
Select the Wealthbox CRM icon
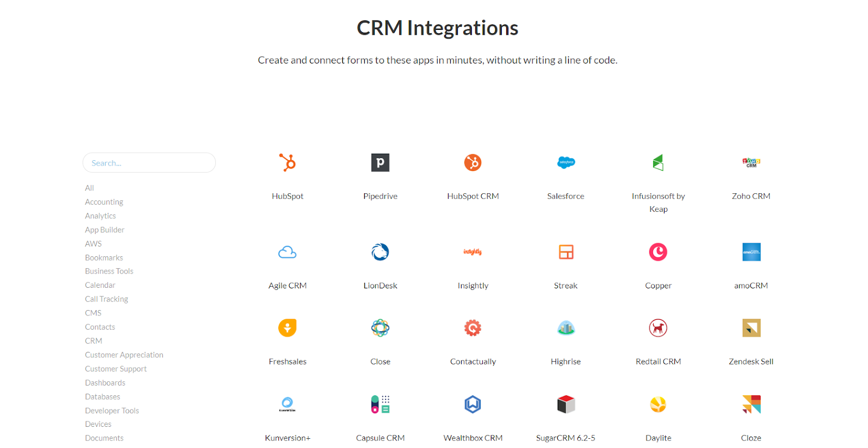coord(473,404)
